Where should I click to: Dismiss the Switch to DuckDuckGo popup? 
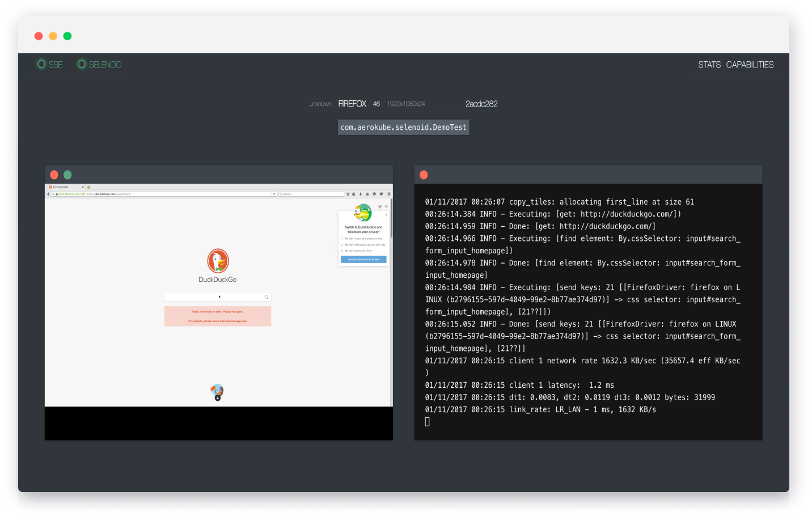point(386,215)
